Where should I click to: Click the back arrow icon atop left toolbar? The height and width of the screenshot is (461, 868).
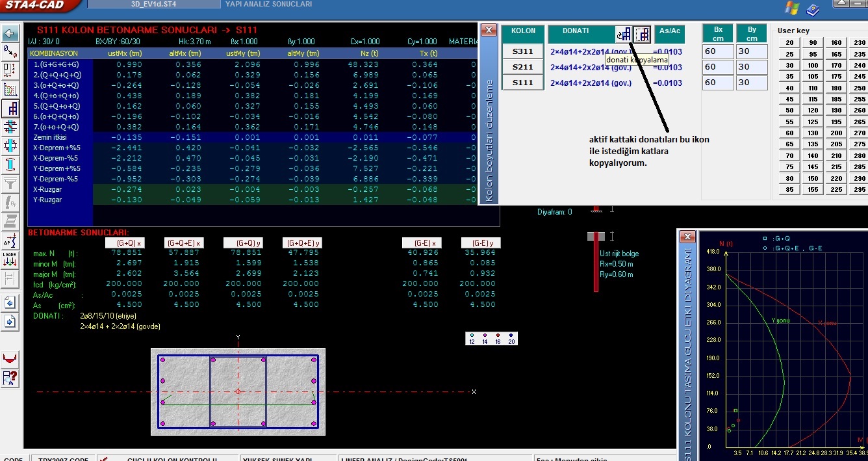(x=10, y=34)
